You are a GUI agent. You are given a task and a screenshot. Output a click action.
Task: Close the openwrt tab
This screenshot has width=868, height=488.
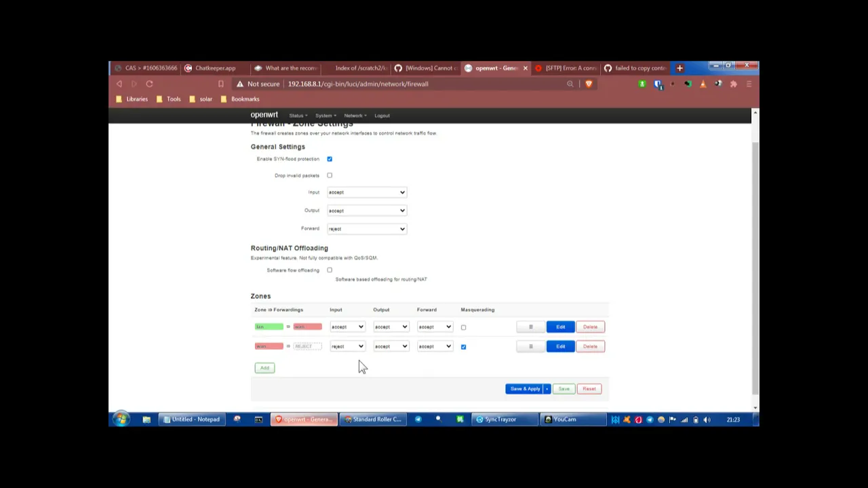pos(525,68)
